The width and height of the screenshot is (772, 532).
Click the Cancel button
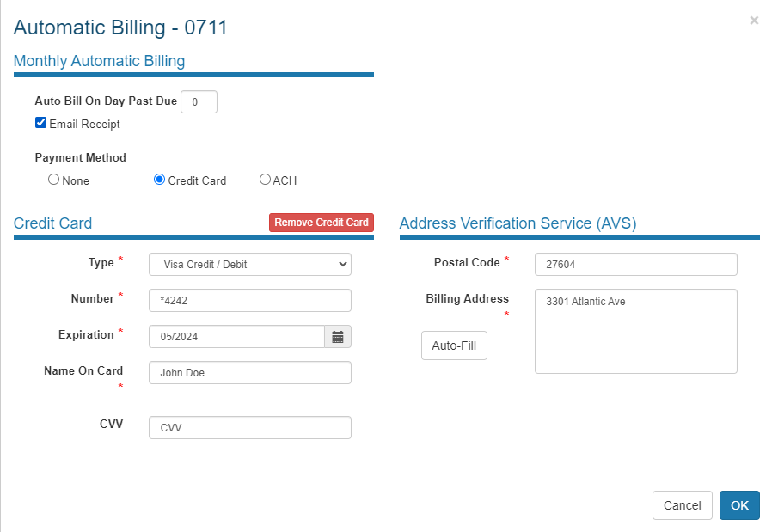tap(682, 505)
